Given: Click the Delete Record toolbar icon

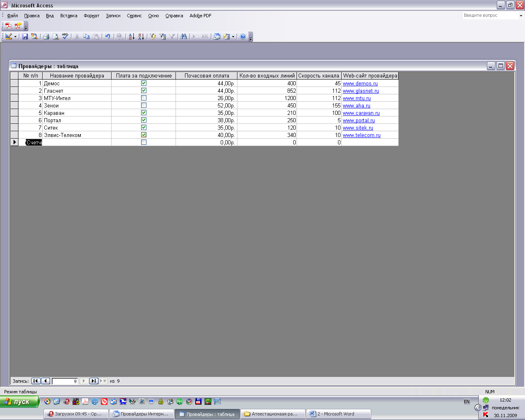Looking at the screenshot, I should (205, 37).
